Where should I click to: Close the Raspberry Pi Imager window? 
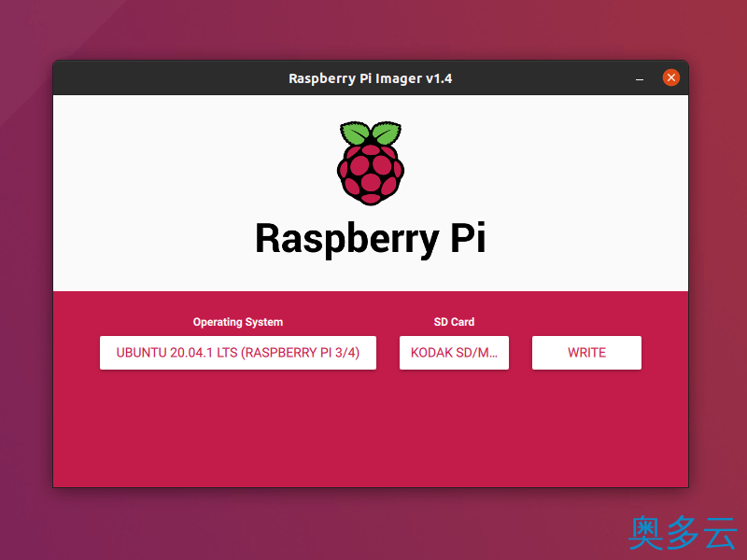pos(670,77)
